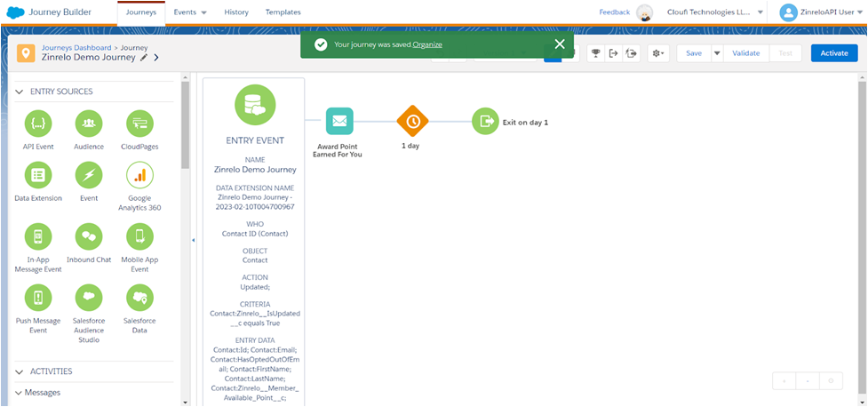Image resolution: width=868 pixels, height=407 pixels.
Task: Select Google Analytics 360 entry source
Action: (x=139, y=175)
